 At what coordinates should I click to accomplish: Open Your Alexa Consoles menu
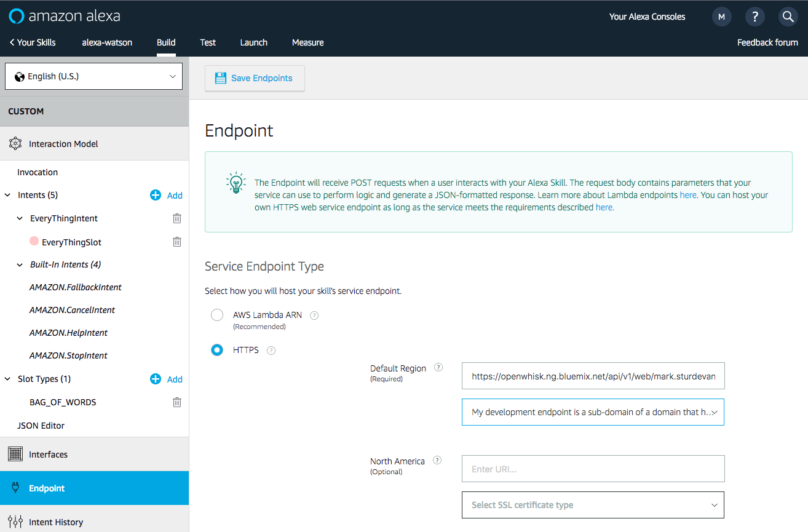(x=647, y=17)
